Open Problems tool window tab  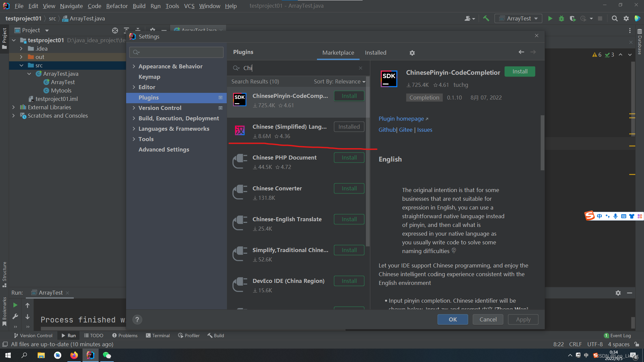pos(125,336)
